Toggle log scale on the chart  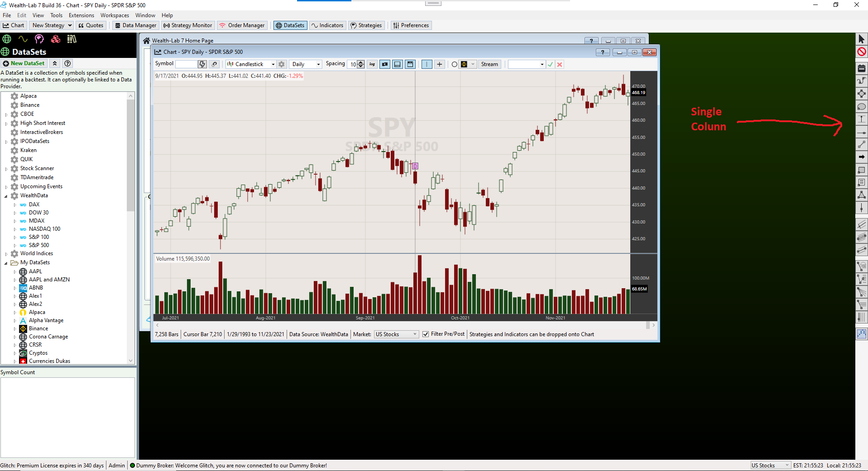click(372, 64)
